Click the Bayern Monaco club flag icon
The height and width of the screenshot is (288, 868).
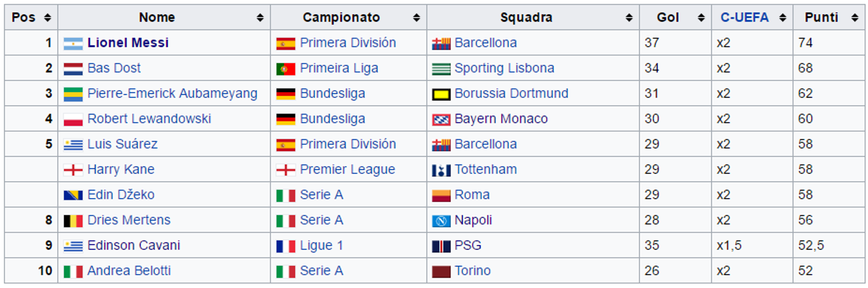pos(441,120)
